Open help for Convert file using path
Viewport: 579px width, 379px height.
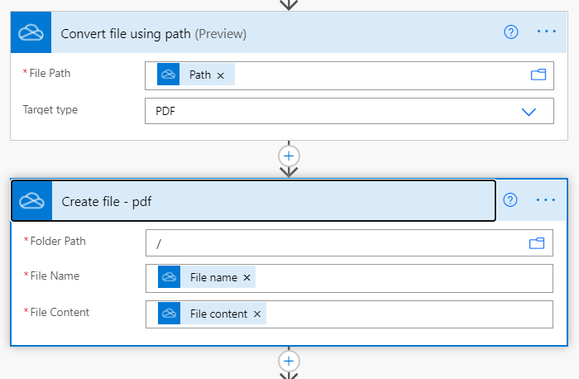(511, 32)
